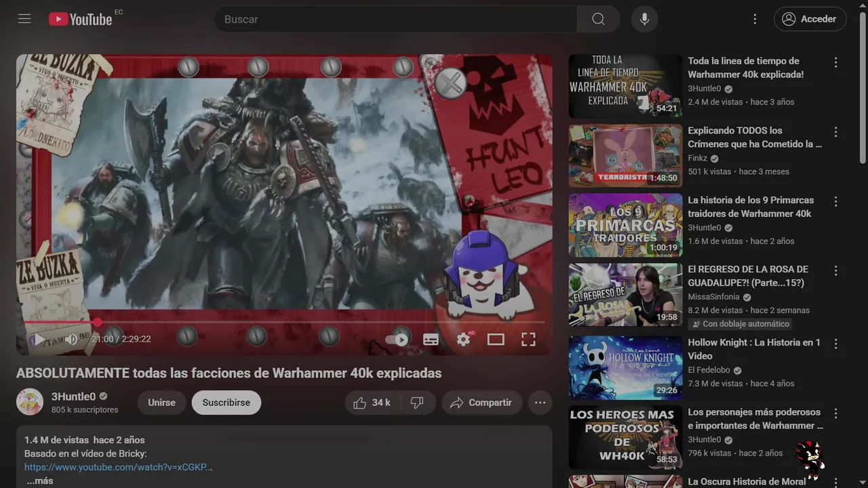Open thumbnail Los 9 Primarcas traidores
Screen dimensions: 868x488
(x=625, y=225)
